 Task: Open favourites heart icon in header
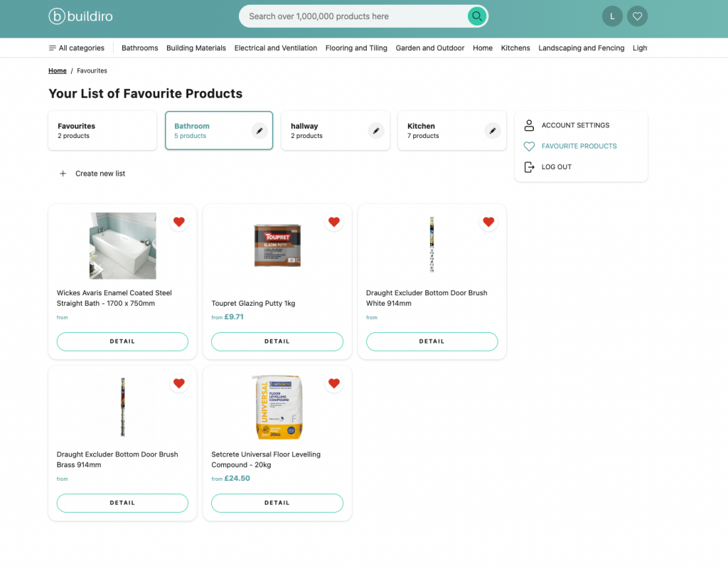pyautogui.click(x=637, y=16)
